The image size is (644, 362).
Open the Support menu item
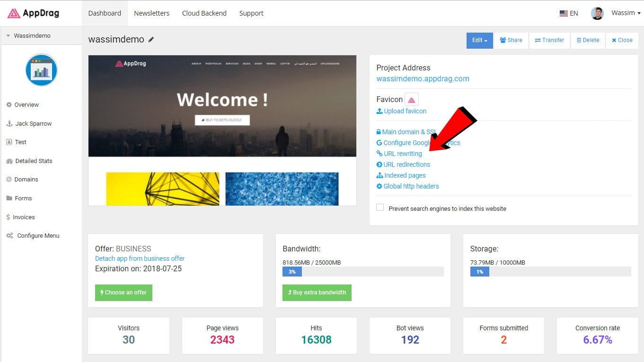(251, 13)
